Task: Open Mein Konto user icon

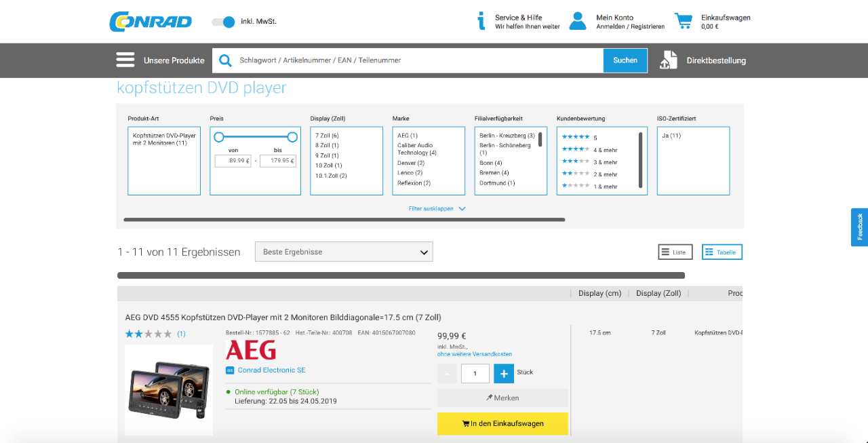Action: [x=578, y=21]
